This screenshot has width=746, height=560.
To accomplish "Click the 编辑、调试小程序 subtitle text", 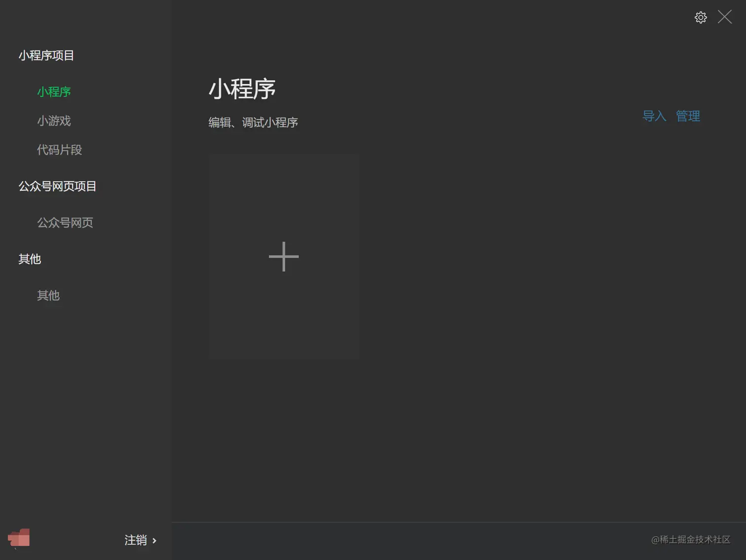I will coord(253,122).
